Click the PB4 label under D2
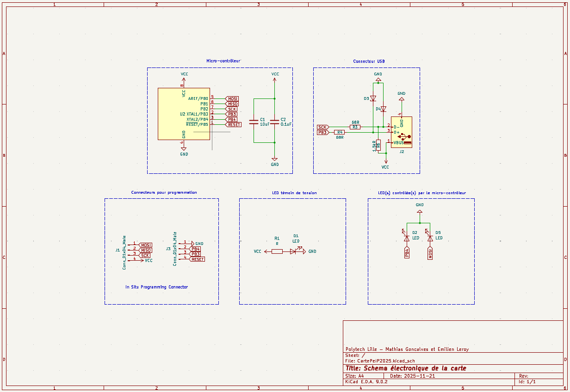Viewport: 570px width, 392px height. (407, 253)
